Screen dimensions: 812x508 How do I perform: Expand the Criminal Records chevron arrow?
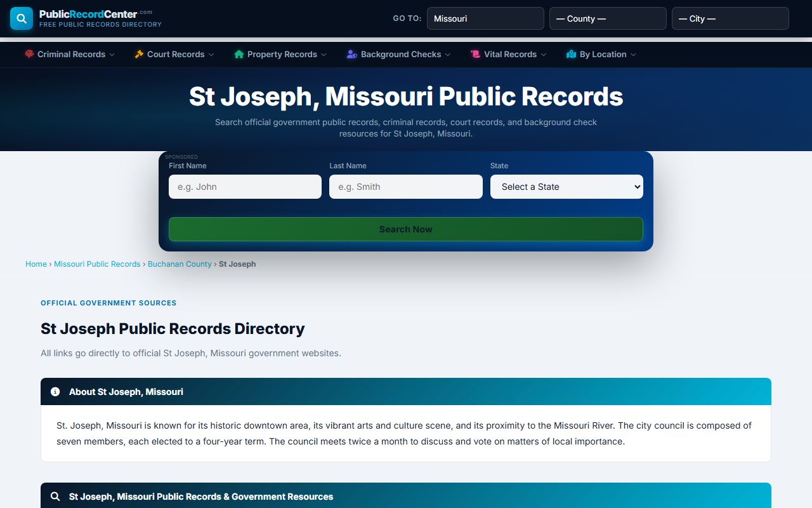(112, 55)
